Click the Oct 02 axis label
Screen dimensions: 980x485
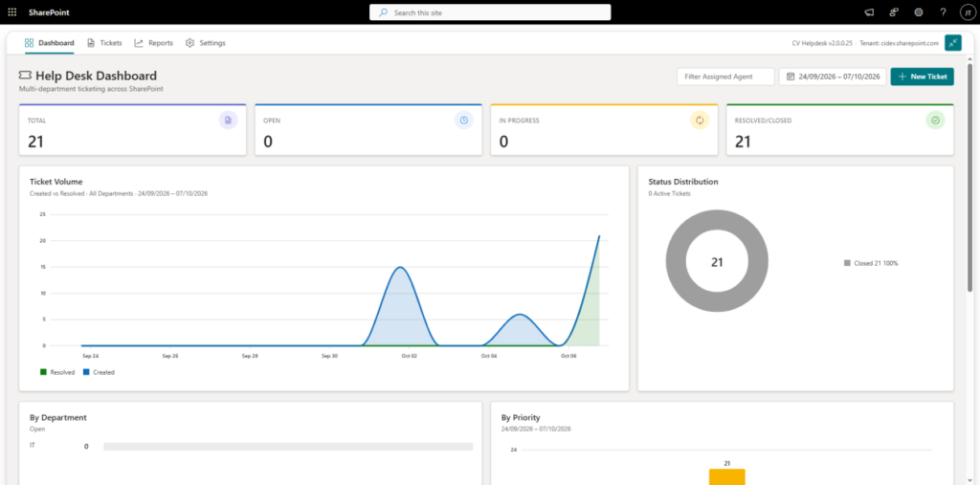pos(409,356)
